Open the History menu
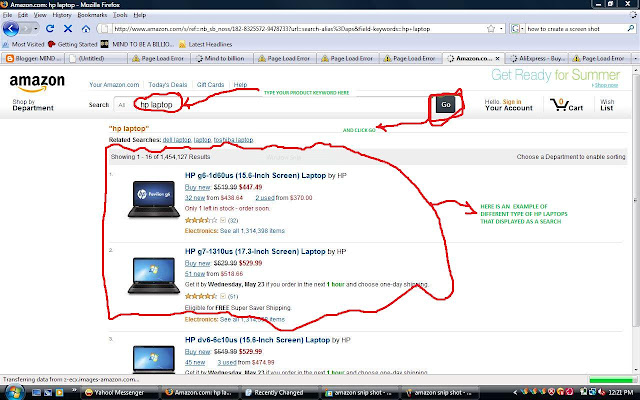This screenshot has height=400, width=640. coord(62,15)
